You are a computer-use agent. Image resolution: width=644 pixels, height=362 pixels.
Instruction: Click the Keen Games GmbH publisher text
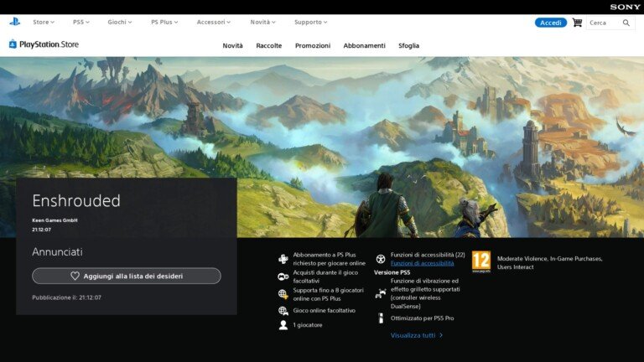[x=55, y=220]
